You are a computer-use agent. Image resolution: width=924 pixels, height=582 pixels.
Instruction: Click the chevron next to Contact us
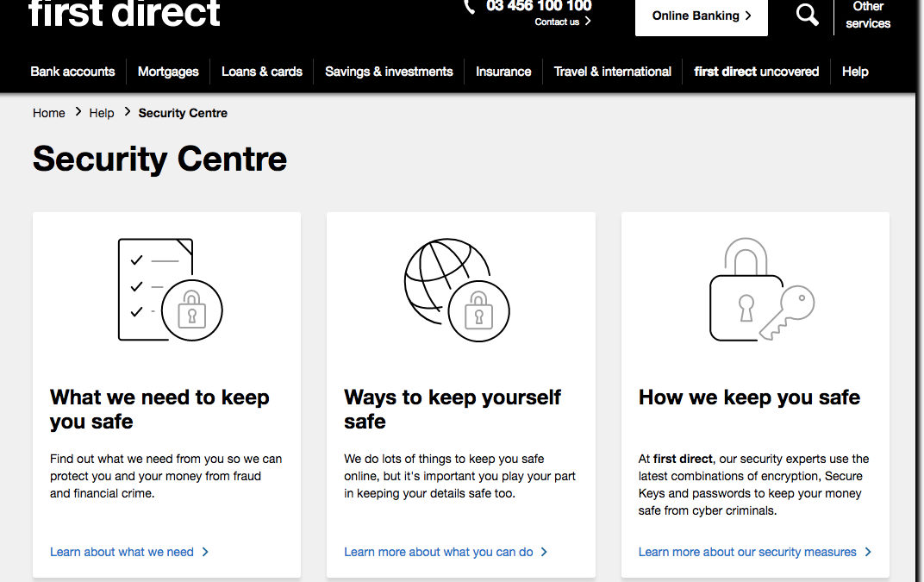click(588, 22)
